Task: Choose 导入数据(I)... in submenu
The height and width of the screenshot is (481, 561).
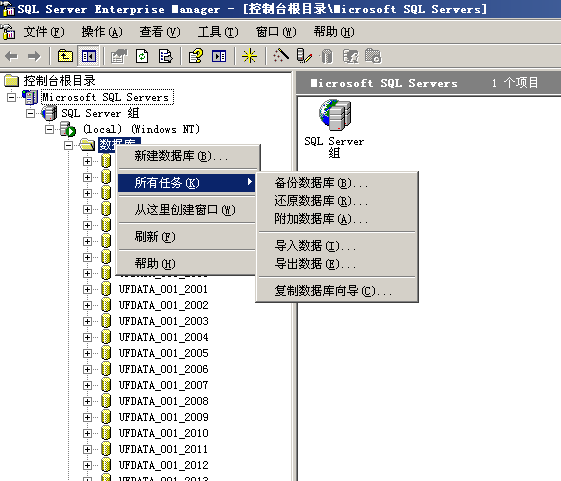Action: point(337,246)
